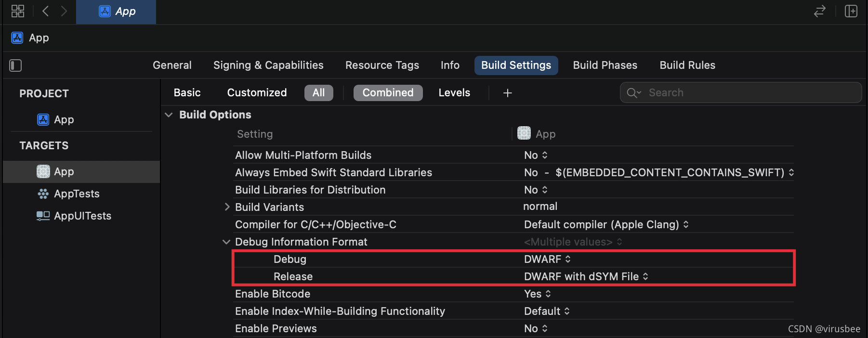Select the Enable Bitcode setting name
The image size is (868, 338).
point(273,294)
